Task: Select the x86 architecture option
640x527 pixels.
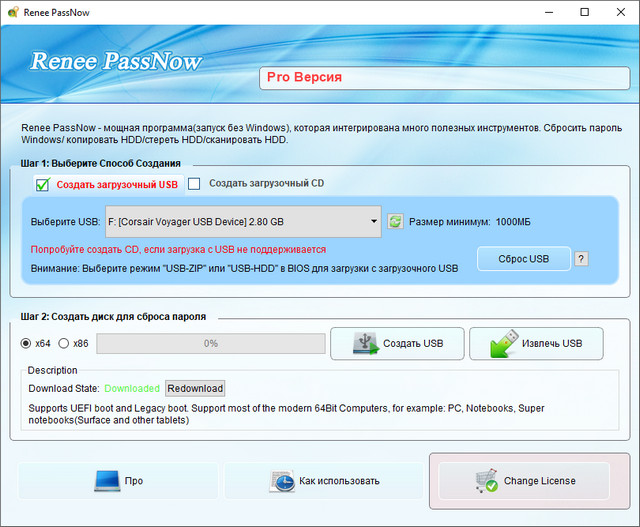Action: pos(64,343)
